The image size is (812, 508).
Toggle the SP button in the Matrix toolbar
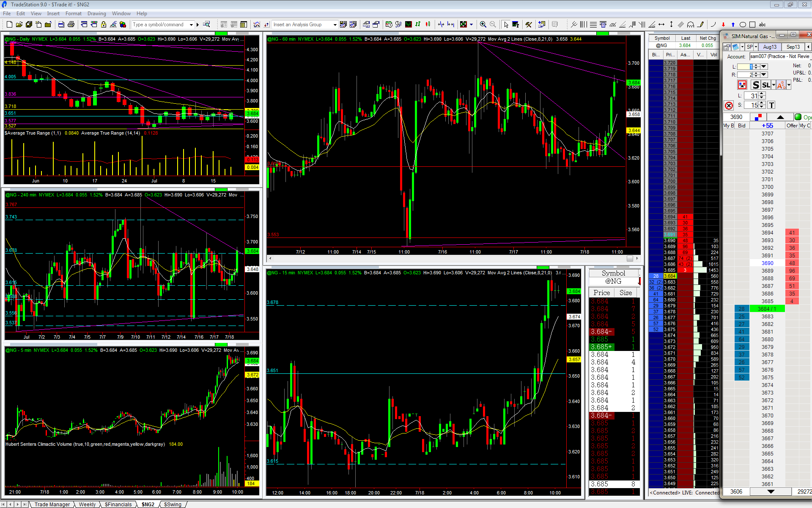(x=750, y=47)
